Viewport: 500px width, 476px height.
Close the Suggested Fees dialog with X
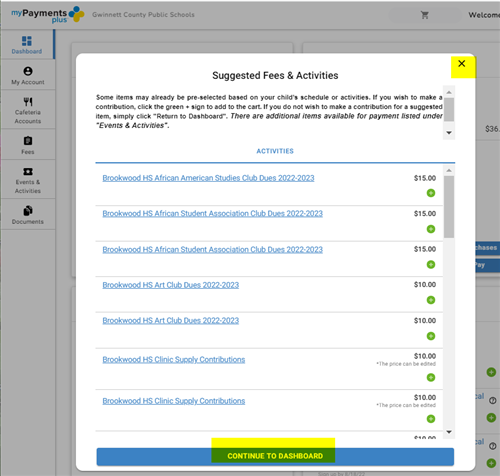(462, 64)
